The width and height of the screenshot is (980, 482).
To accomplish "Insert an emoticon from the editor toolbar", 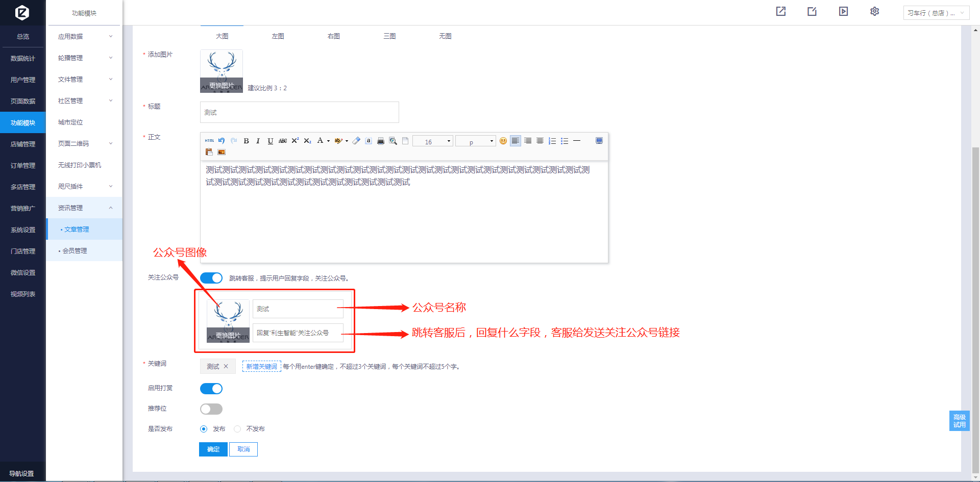I will coord(503,141).
